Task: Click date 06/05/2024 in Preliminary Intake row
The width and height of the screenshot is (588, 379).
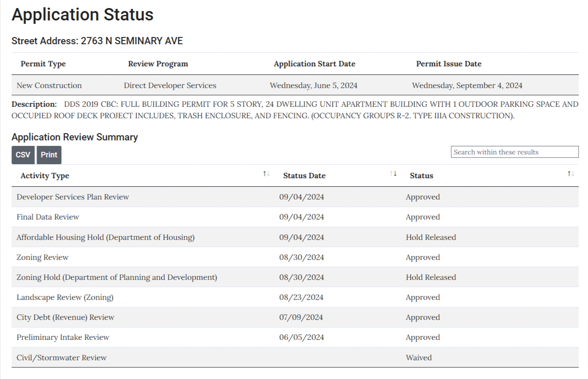Action: [301, 337]
